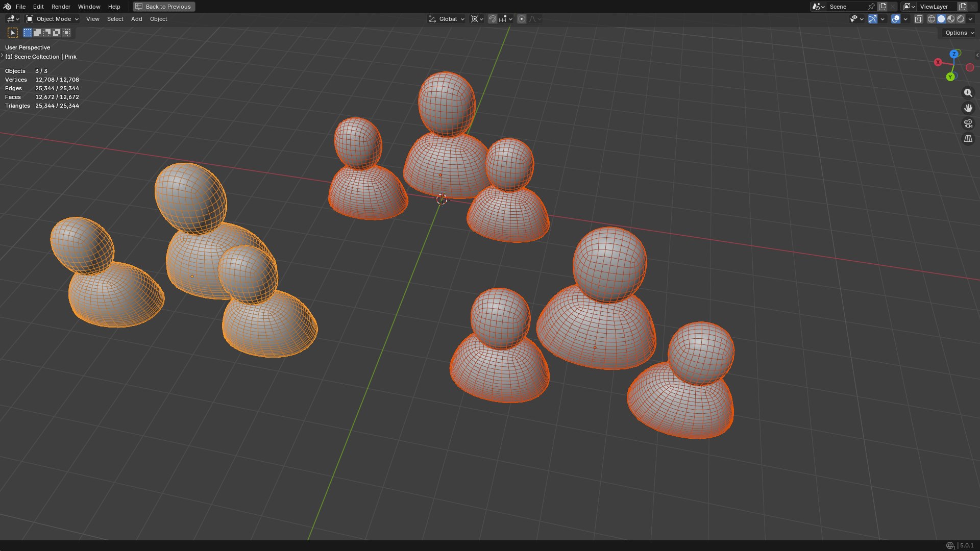Toggle X-Ray display

coord(918,19)
